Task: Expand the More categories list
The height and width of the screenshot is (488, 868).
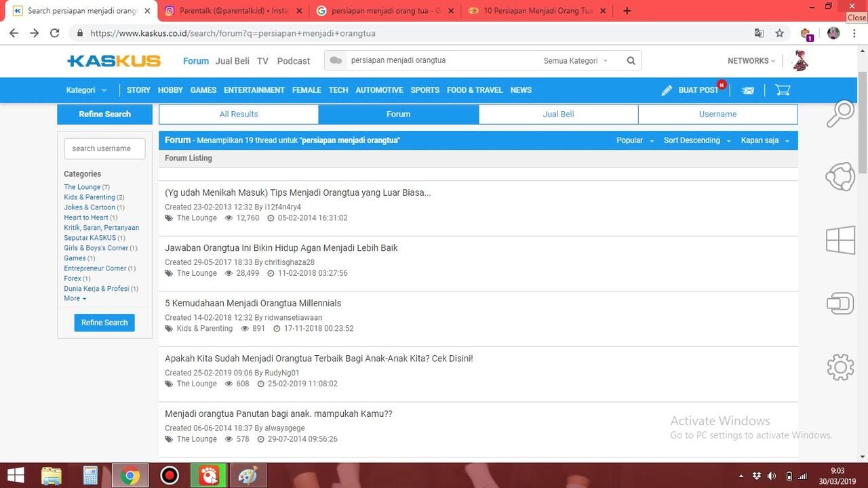Action: tap(75, 298)
